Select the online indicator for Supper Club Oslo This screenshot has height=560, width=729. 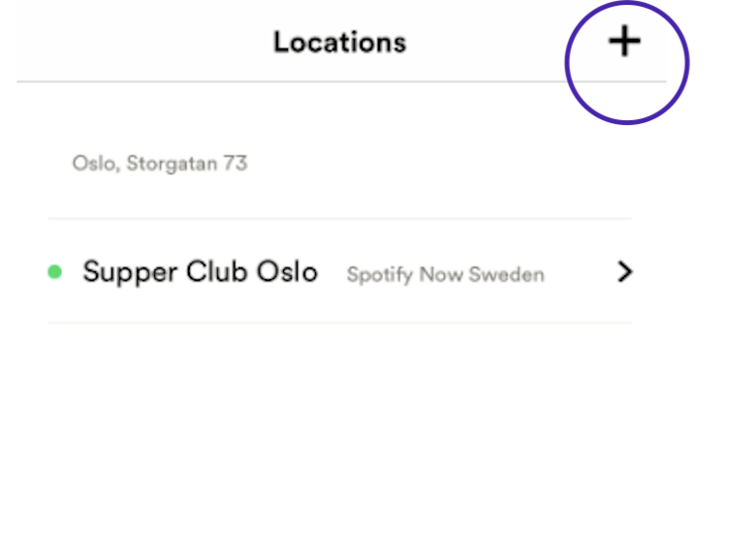tap(54, 272)
